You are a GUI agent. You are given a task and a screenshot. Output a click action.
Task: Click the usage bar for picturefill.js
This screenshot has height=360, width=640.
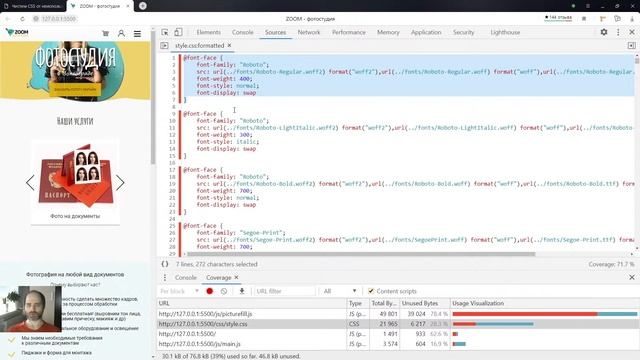click(544, 314)
